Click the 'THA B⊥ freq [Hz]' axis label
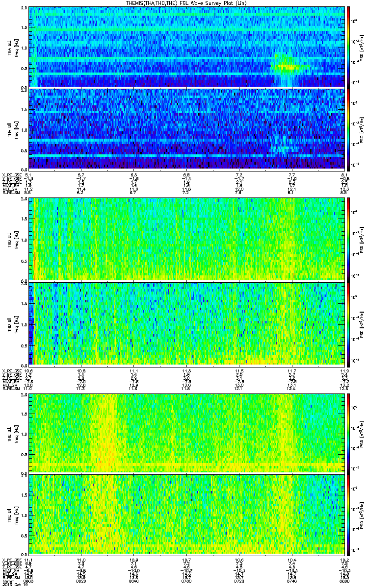Viewport: 368px width, 588px height. tap(12, 47)
